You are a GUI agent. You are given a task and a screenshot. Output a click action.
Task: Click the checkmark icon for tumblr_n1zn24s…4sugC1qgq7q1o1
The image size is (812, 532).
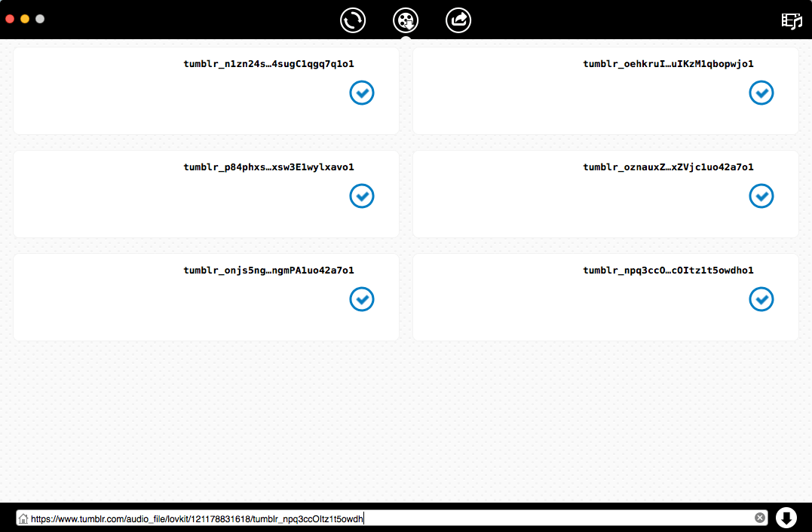tap(362, 93)
